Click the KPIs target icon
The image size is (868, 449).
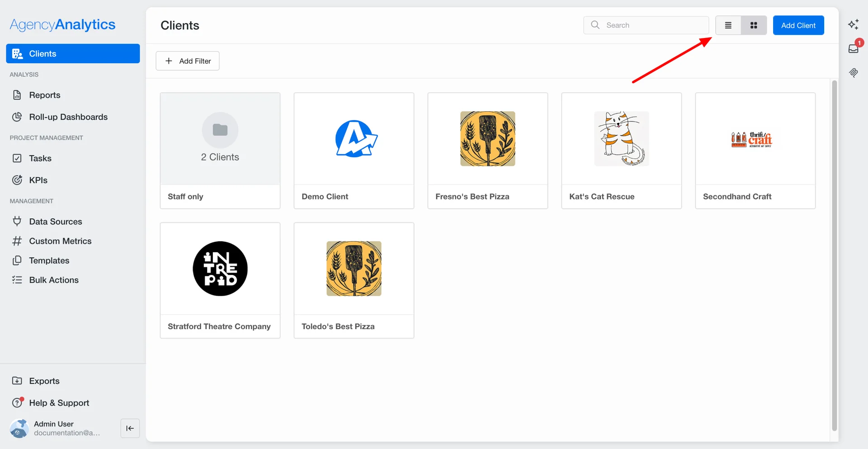(17, 180)
